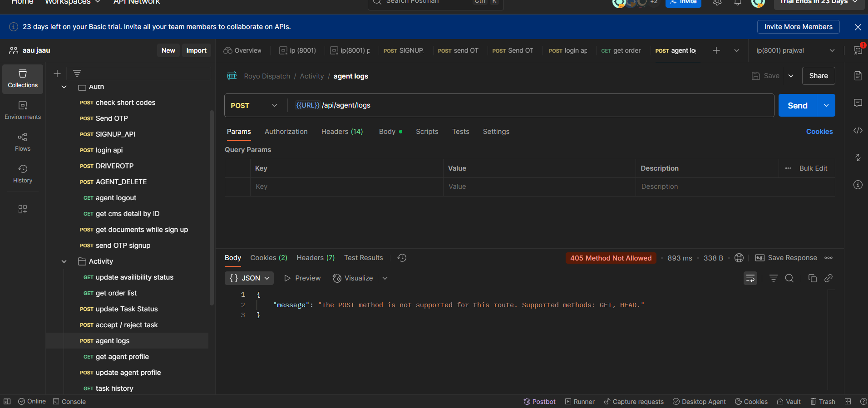Open the Environments sidebar panel
868x408 pixels.
point(23,110)
